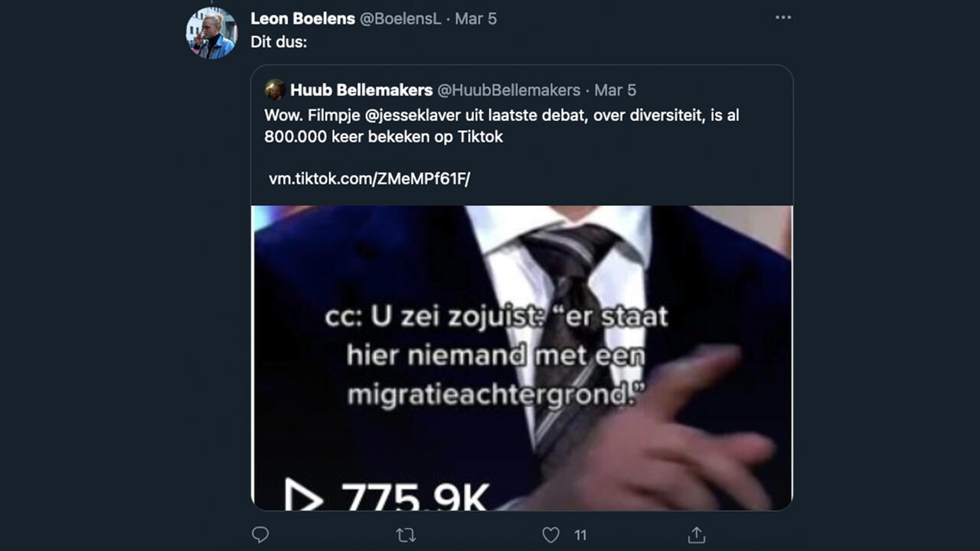Open the share upload icon
The image size is (980, 551).
point(696,534)
